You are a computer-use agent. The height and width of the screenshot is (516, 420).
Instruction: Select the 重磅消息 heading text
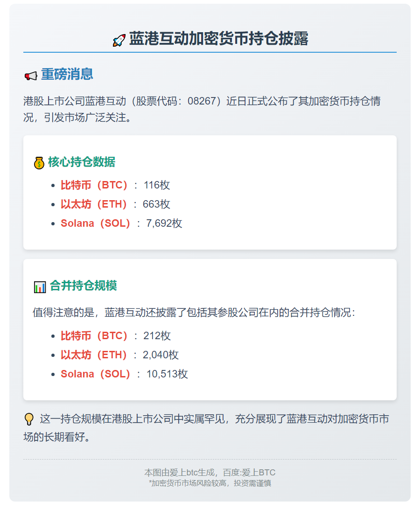(x=67, y=74)
